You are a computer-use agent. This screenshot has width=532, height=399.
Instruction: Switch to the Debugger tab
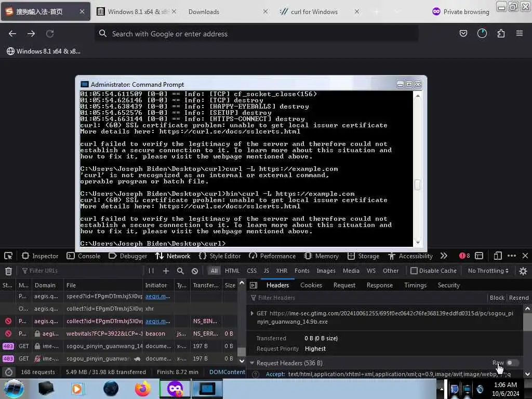tap(128, 256)
